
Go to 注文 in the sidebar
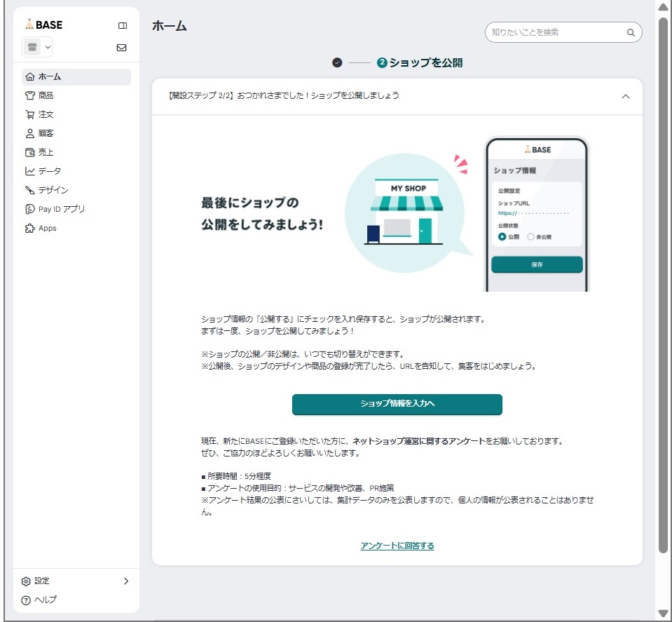tap(46, 114)
